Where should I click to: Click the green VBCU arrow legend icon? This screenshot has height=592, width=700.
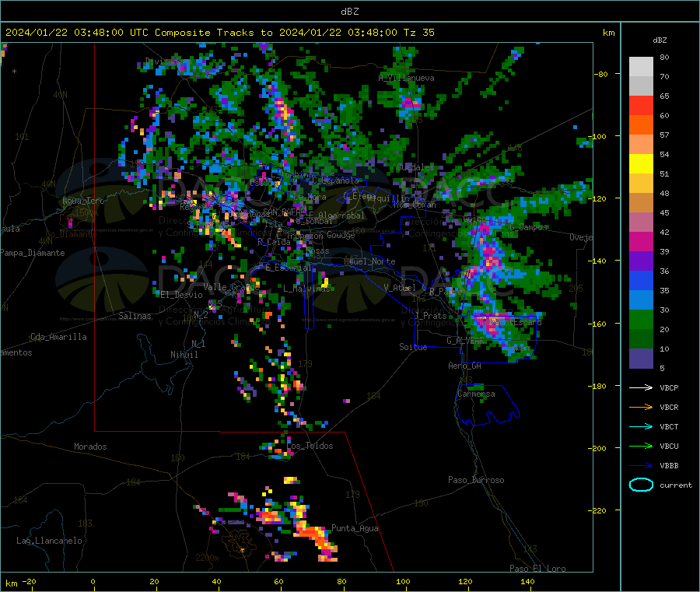(641, 446)
